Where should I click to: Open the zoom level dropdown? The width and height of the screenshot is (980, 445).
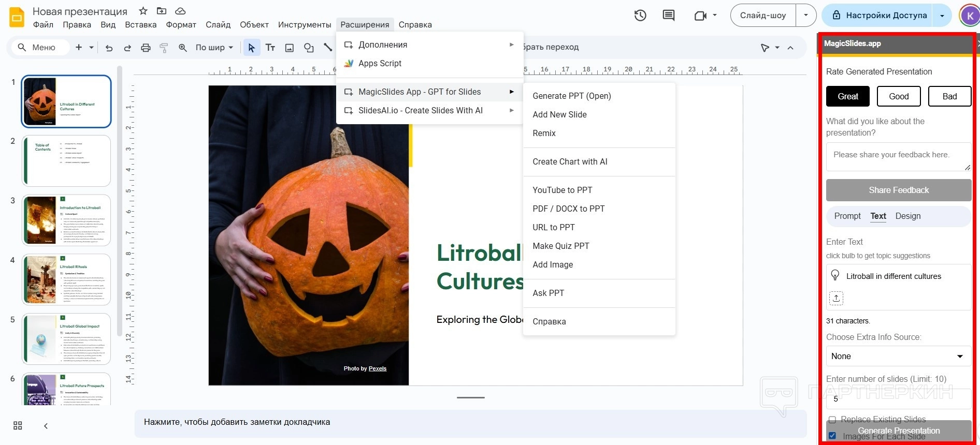point(214,48)
